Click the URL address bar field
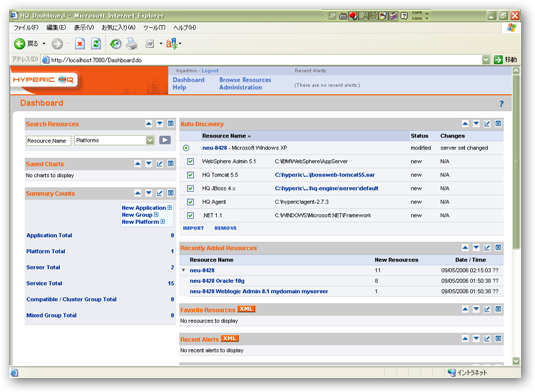 pos(261,60)
